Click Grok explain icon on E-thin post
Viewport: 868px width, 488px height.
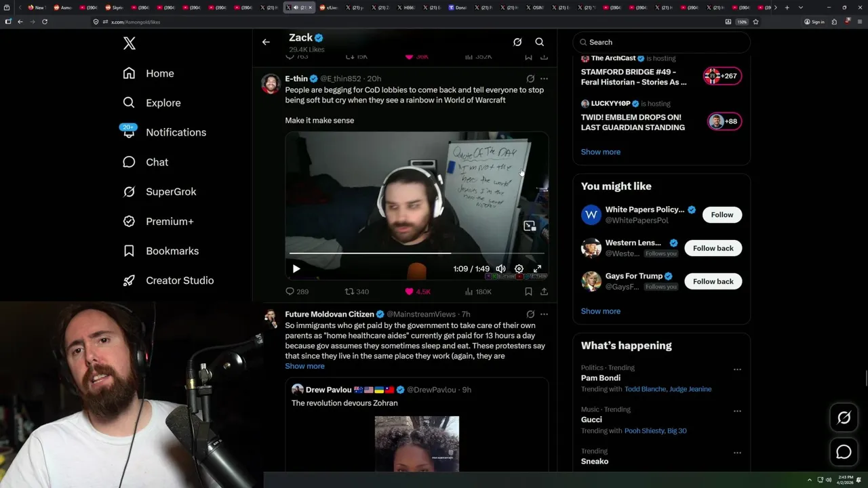coord(530,79)
